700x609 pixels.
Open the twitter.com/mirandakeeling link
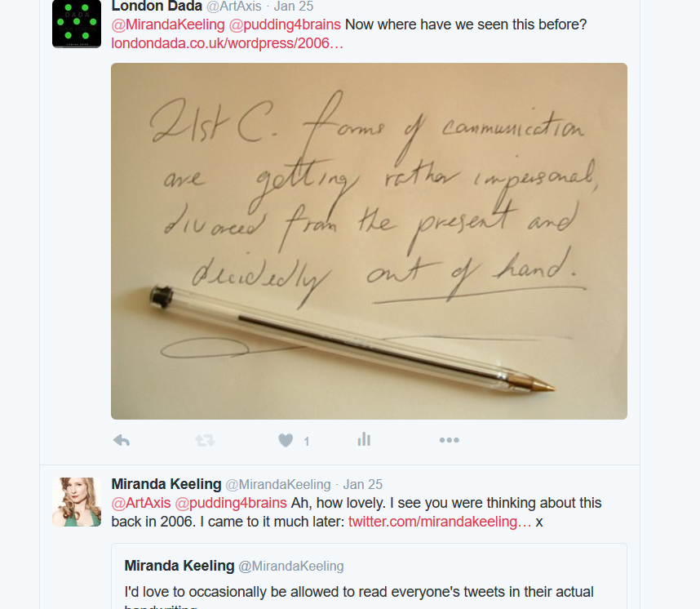[x=440, y=521]
